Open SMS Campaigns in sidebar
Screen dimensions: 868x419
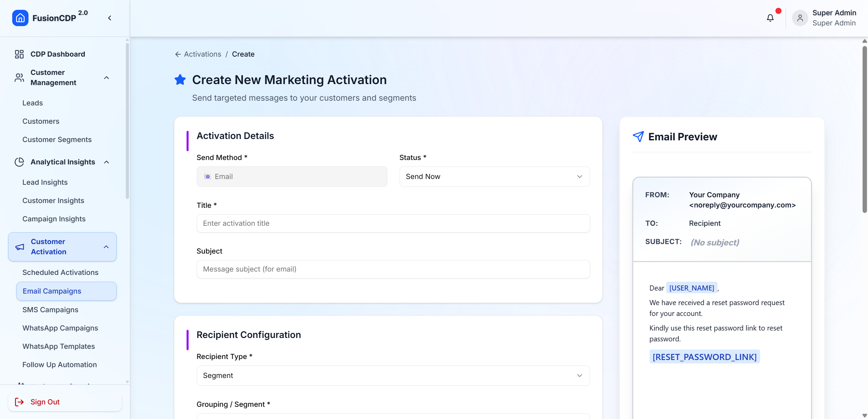point(50,310)
